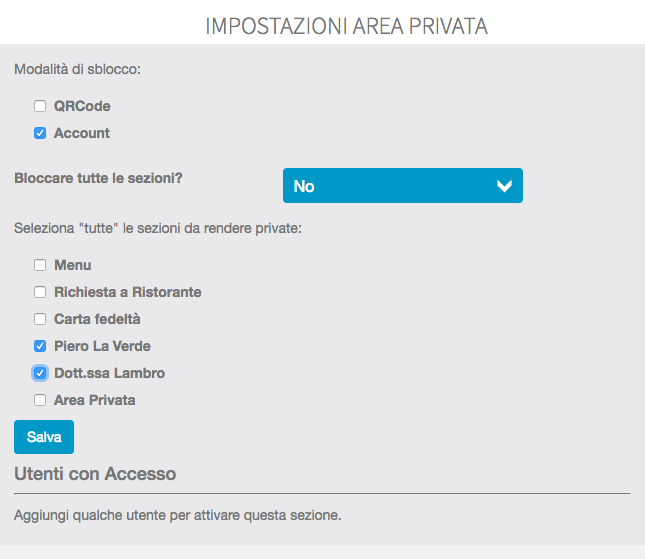
Task: Click the white chevron arrow in dropdown
Action: coord(504,186)
